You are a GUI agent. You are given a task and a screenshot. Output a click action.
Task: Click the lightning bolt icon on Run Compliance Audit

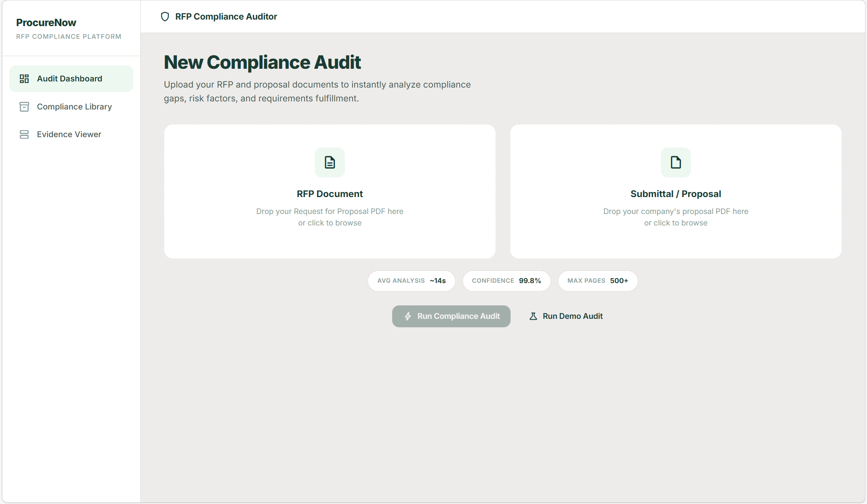[x=408, y=316]
